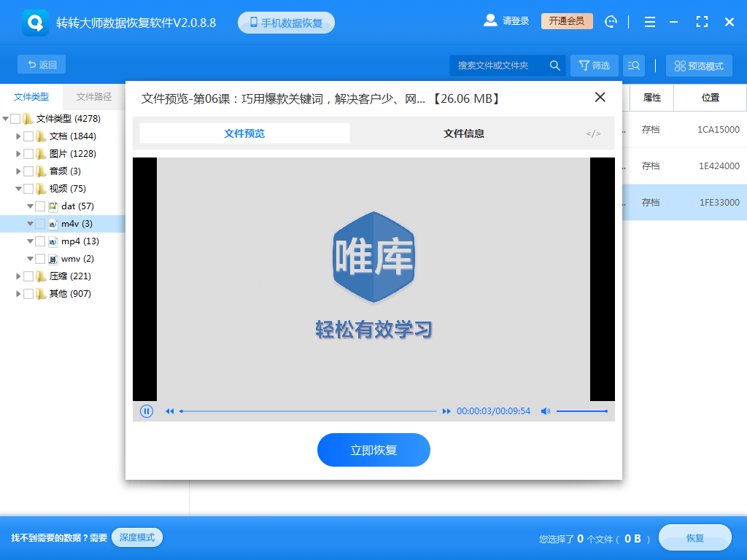The width and height of the screenshot is (747, 560).
Task: Check the m4v (3) checkbox
Action: click(41, 224)
